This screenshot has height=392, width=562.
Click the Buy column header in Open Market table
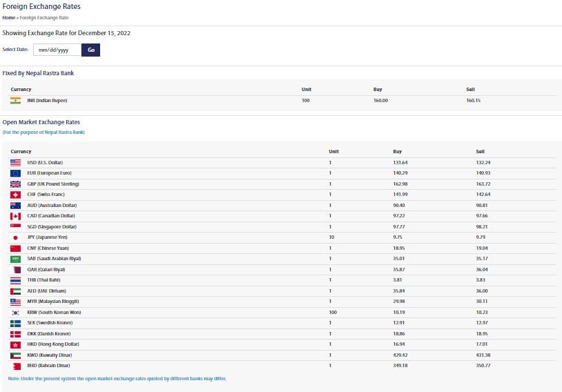click(397, 151)
